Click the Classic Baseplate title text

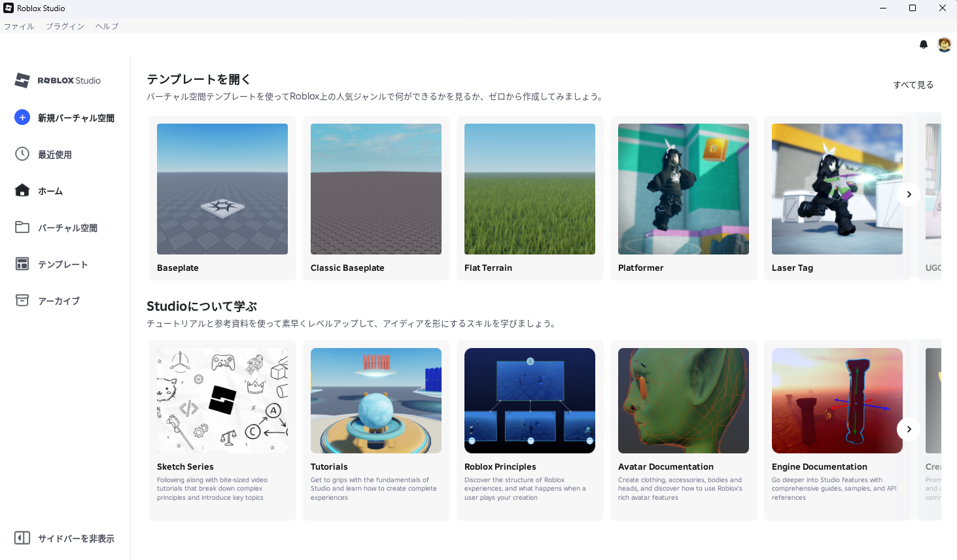347,268
